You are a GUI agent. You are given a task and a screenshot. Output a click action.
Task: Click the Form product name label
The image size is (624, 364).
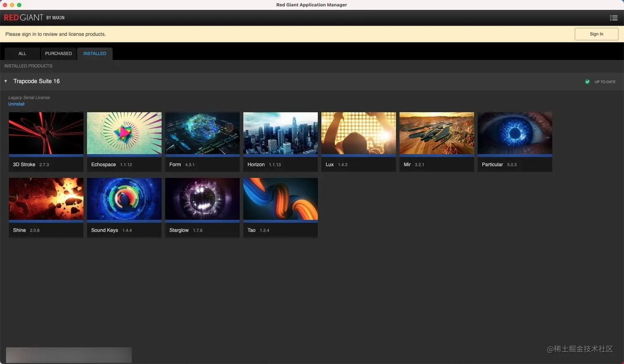[x=175, y=165]
